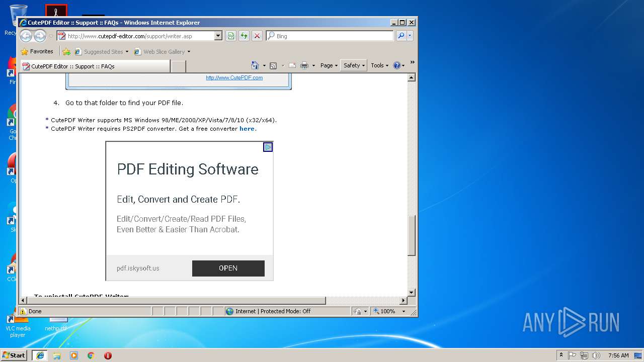
Task: Click the PDF Editing Software ad headline
Action: tap(188, 169)
